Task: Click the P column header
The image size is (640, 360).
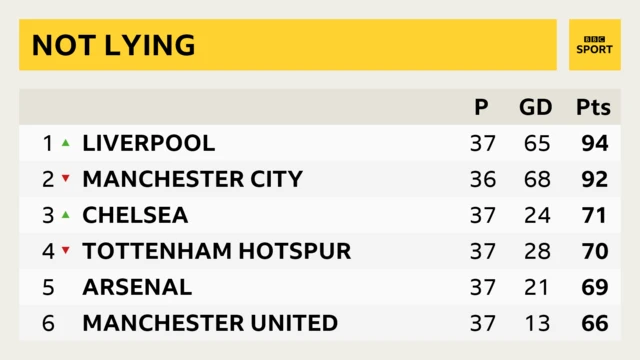Action: tap(482, 107)
